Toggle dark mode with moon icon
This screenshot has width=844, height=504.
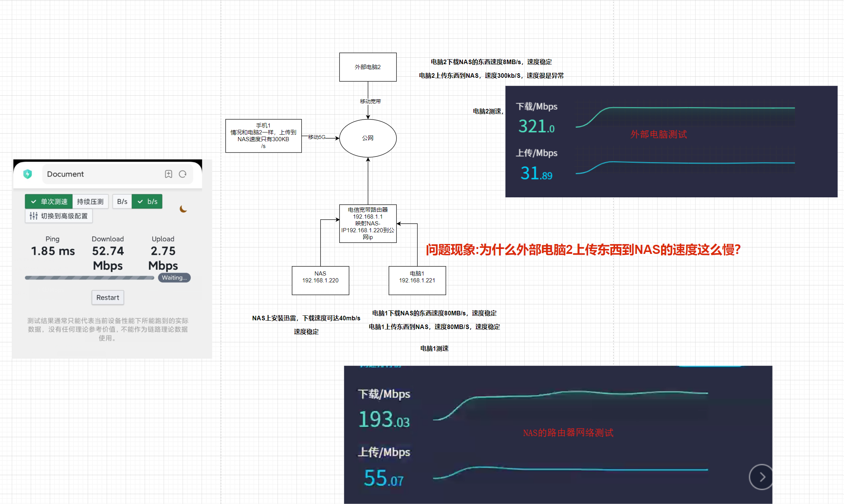[183, 209]
